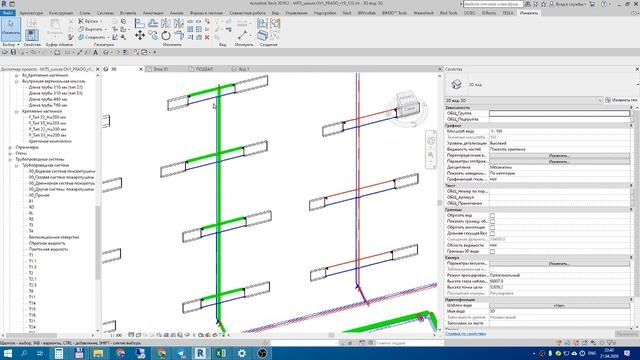
Task: Select 'Длина трубы 460 мм' tree item
Action: click(x=48, y=99)
